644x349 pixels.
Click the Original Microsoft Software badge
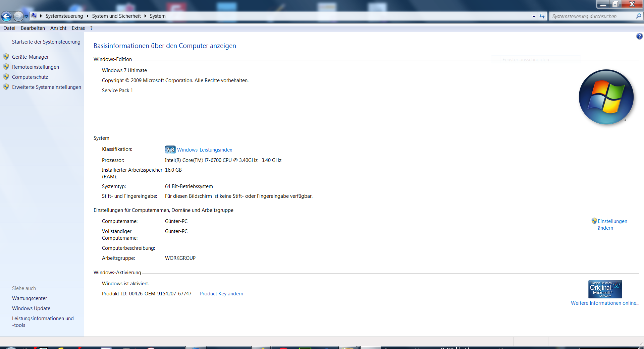(605, 289)
